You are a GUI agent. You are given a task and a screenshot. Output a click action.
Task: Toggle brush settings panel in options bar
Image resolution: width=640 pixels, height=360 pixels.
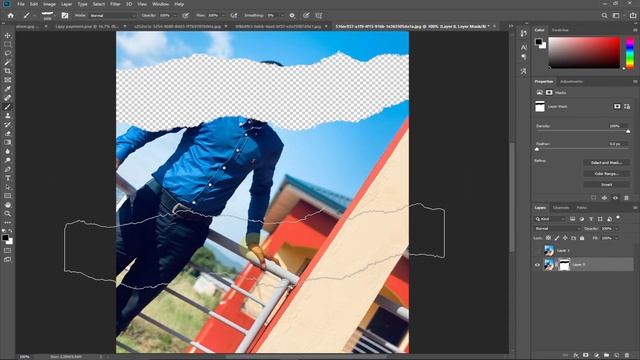(64, 16)
